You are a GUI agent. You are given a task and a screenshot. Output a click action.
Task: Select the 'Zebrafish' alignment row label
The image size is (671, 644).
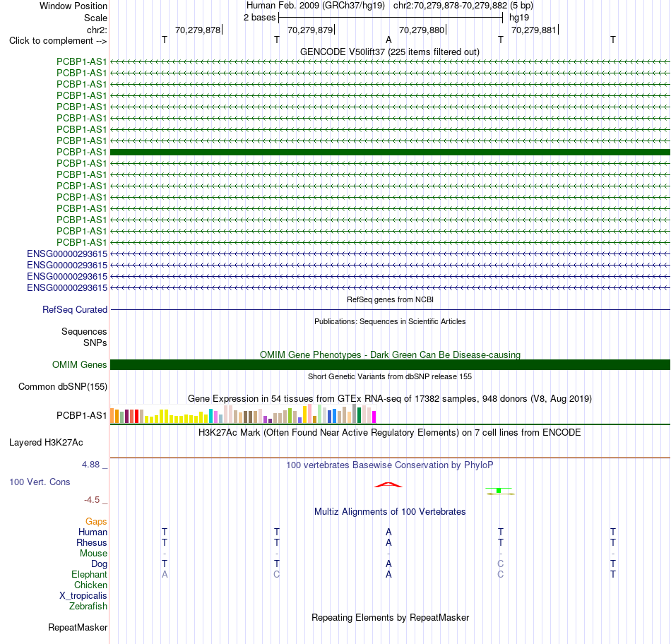88,607
